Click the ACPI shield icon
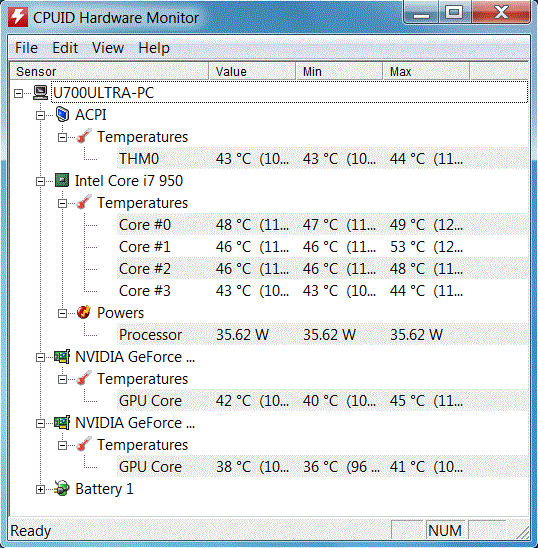Image resolution: width=538 pixels, height=548 pixels. (x=62, y=115)
